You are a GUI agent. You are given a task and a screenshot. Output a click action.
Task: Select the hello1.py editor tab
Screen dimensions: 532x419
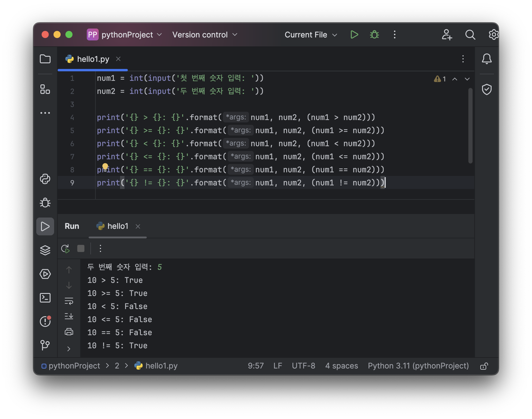pyautogui.click(x=93, y=59)
